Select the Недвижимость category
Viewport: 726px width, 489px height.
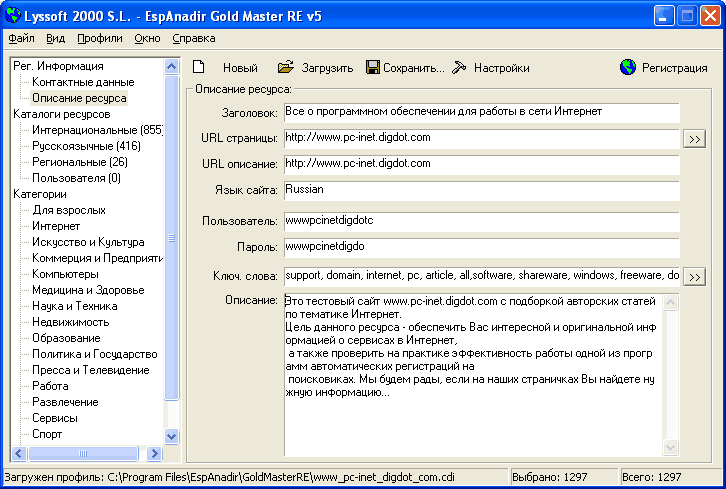pos(70,322)
